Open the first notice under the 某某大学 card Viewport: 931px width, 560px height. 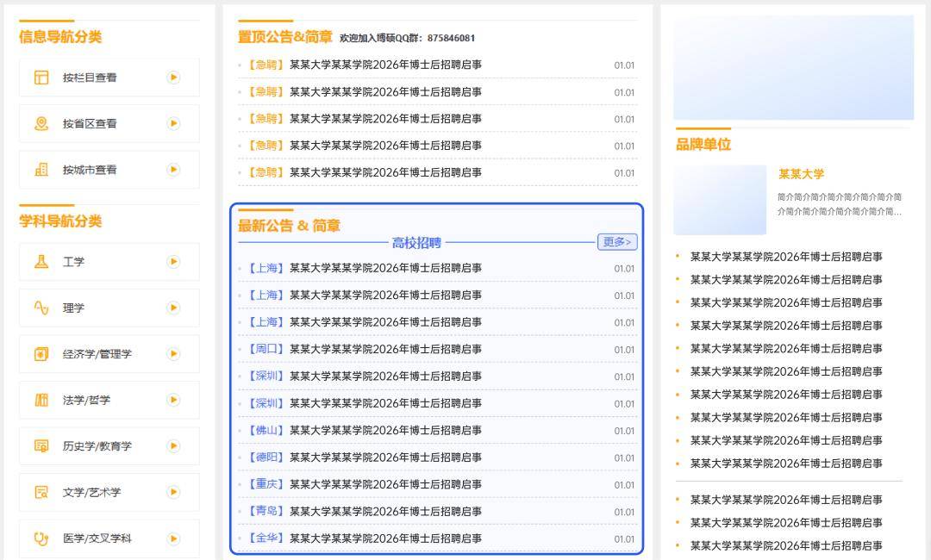click(x=786, y=257)
